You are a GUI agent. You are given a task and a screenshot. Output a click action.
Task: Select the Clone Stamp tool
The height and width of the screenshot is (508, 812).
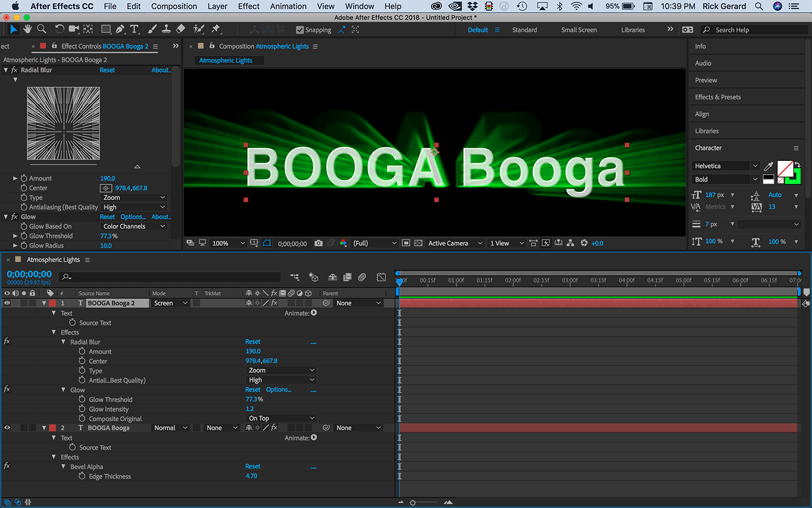(166, 29)
